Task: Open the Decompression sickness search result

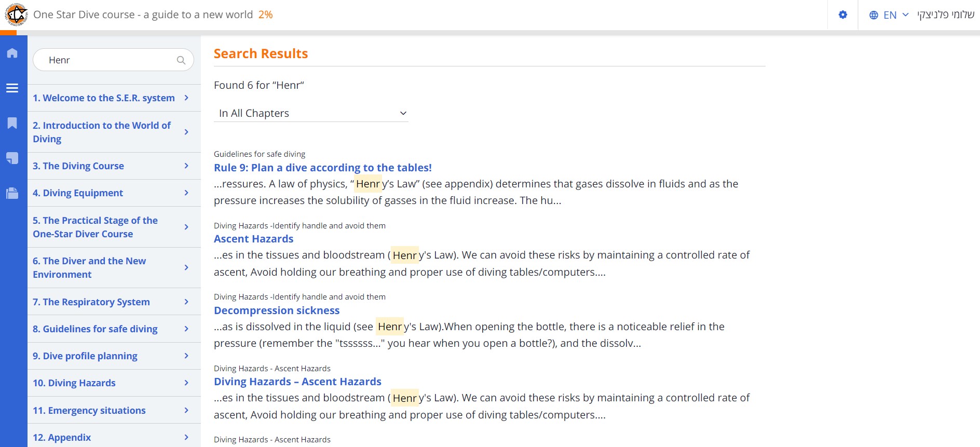Action: [277, 310]
